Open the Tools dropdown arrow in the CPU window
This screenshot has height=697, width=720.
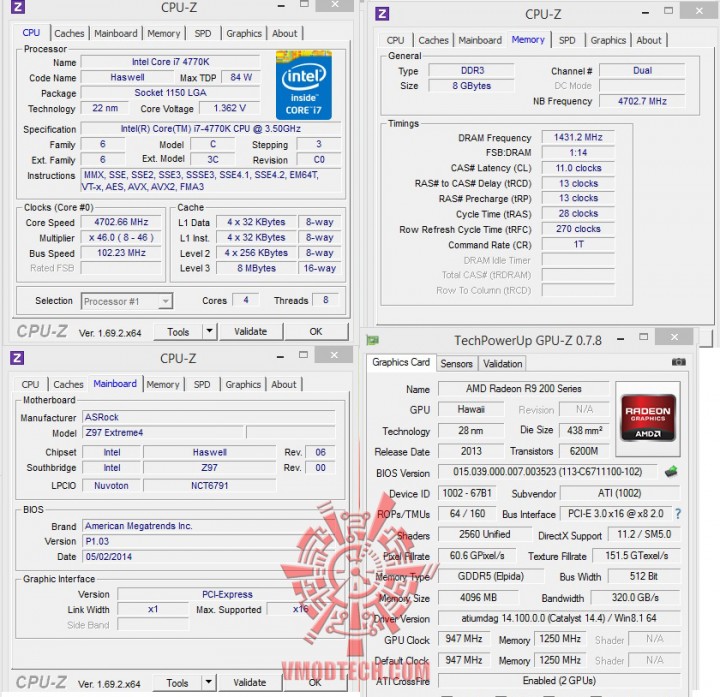[209, 331]
